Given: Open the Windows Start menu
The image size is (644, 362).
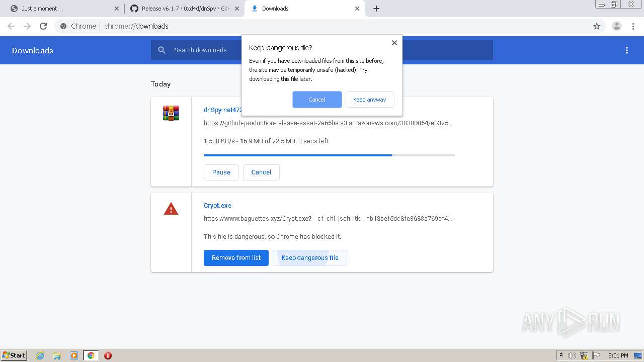Looking at the screenshot, I should coord(14,355).
